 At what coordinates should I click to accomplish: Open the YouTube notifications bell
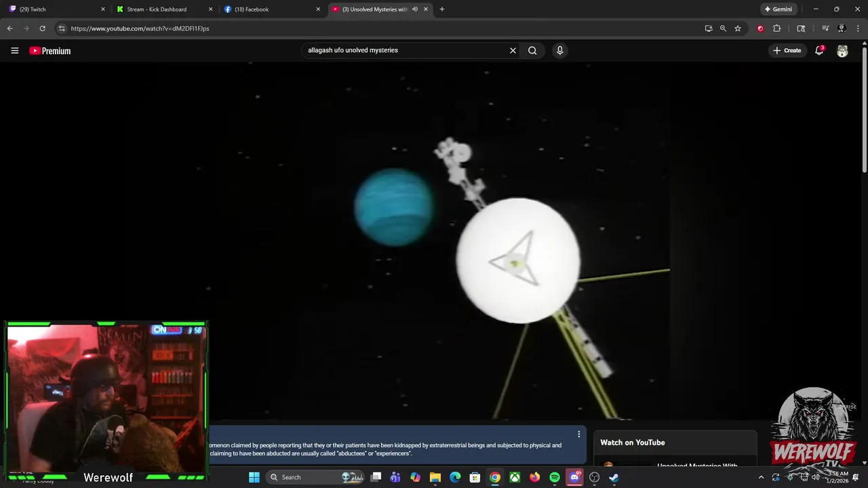[x=819, y=50]
